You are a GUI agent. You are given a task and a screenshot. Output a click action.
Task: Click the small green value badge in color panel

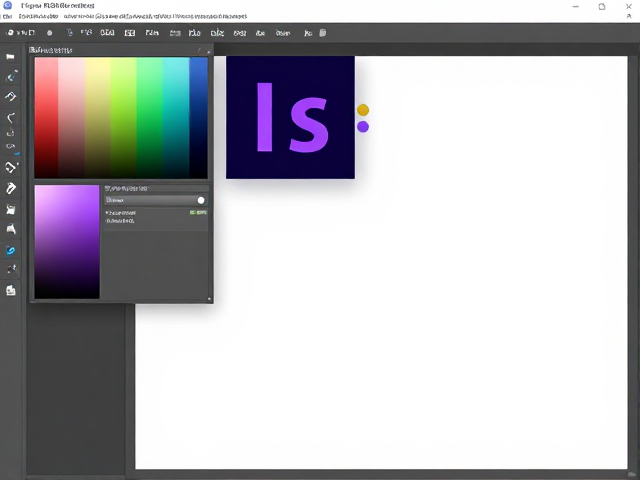point(198,213)
